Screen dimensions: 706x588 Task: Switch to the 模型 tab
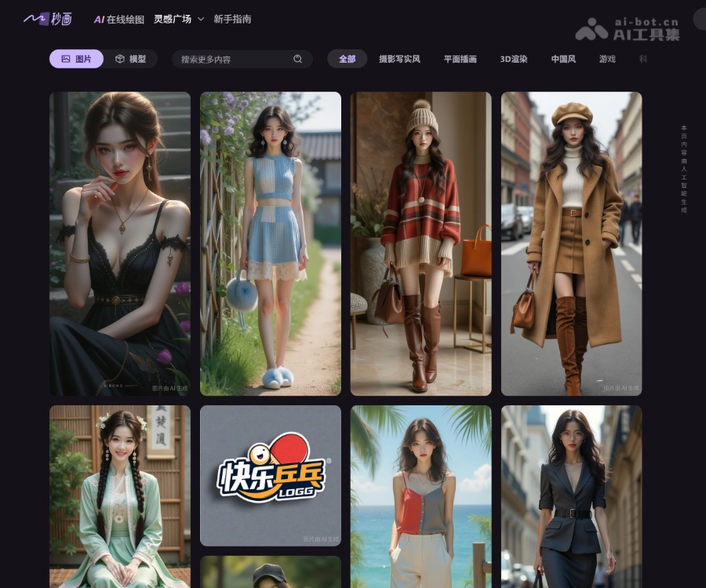(x=130, y=59)
